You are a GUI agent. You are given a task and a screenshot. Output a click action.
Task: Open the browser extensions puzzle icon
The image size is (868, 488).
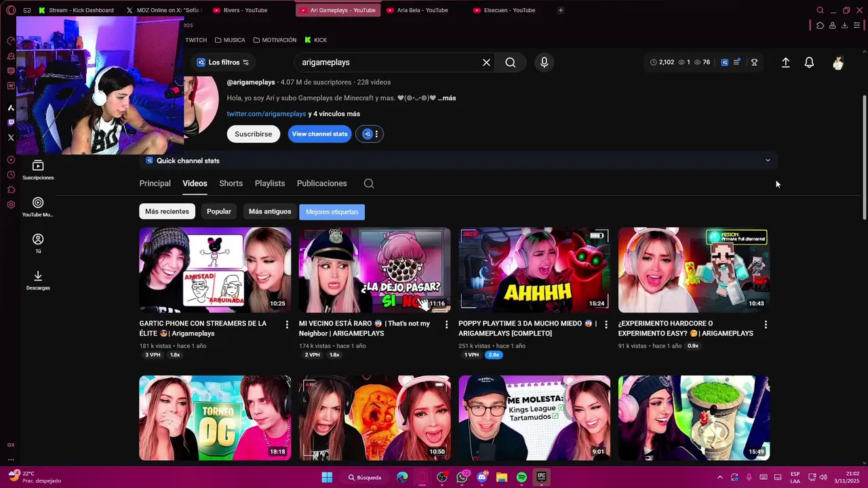(820, 25)
